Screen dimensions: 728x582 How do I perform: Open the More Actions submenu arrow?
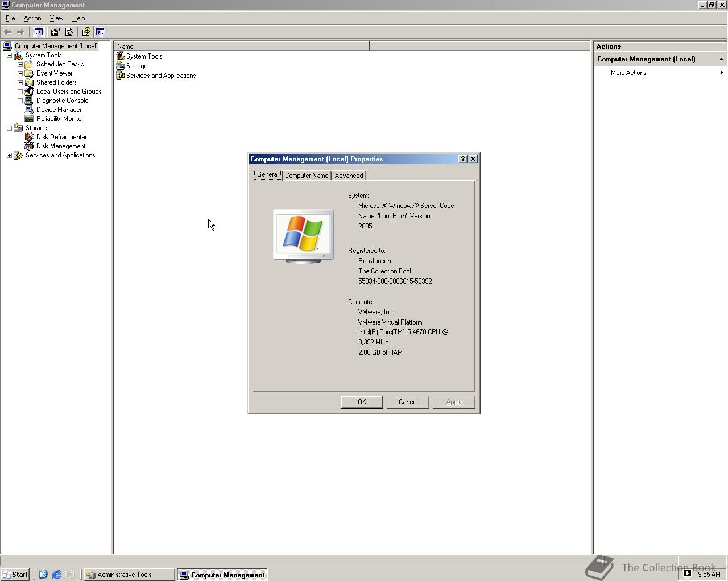[721, 73]
